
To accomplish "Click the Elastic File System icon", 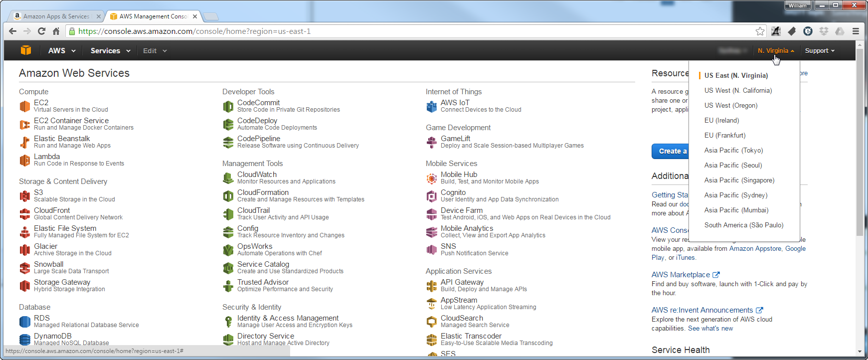I will click(24, 232).
